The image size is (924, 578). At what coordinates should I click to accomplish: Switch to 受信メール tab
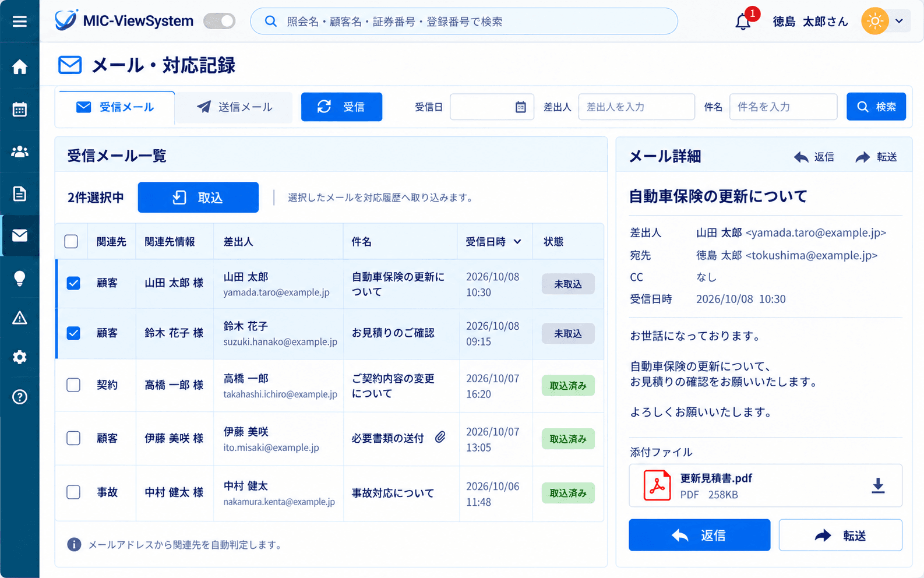tap(115, 107)
